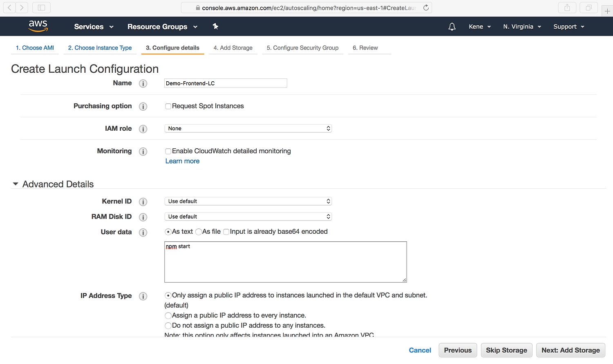613x364 pixels.
Task: Enable Request Spot Instances checkbox
Action: pyautogui.click(x=168, y=106)
